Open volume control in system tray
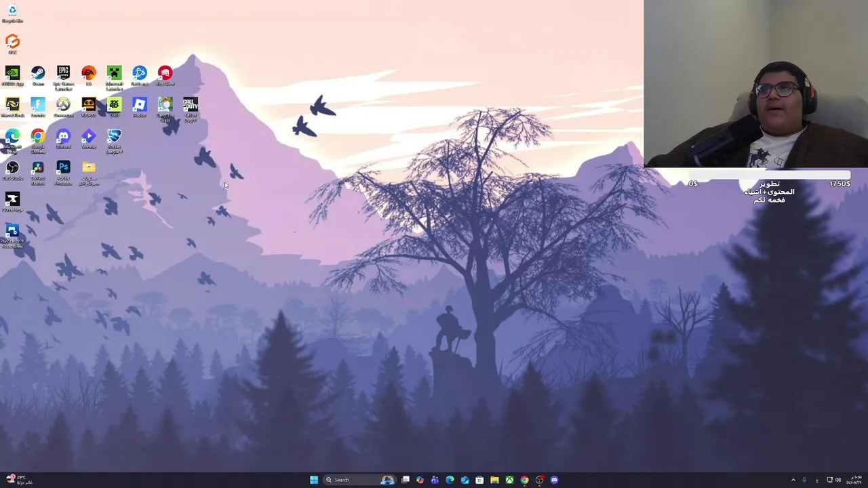This screenshot has height=488, width=868. tap(838, 480)
